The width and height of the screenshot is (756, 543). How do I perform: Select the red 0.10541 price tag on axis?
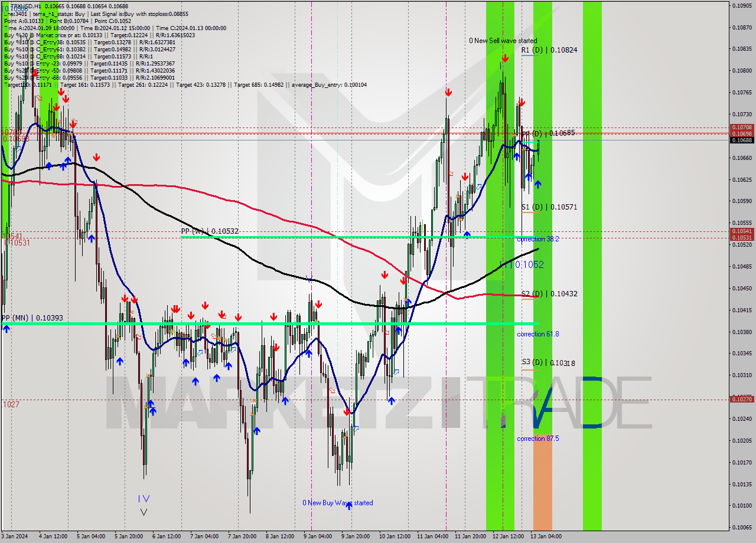[742, 231]
